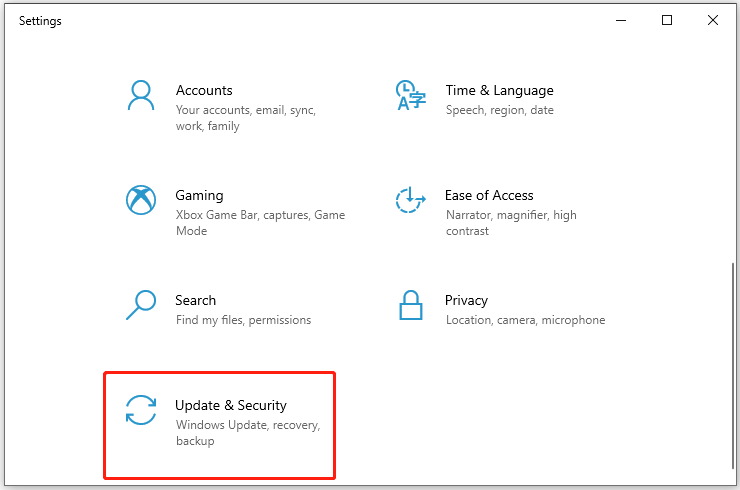Viewport: 740px width, 490px height.
Task: Open Time & Language settings heading
Action: point(499,90)
